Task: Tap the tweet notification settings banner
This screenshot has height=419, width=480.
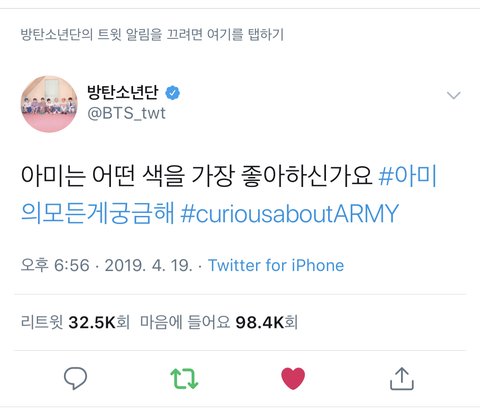Action: click(152, 34)
